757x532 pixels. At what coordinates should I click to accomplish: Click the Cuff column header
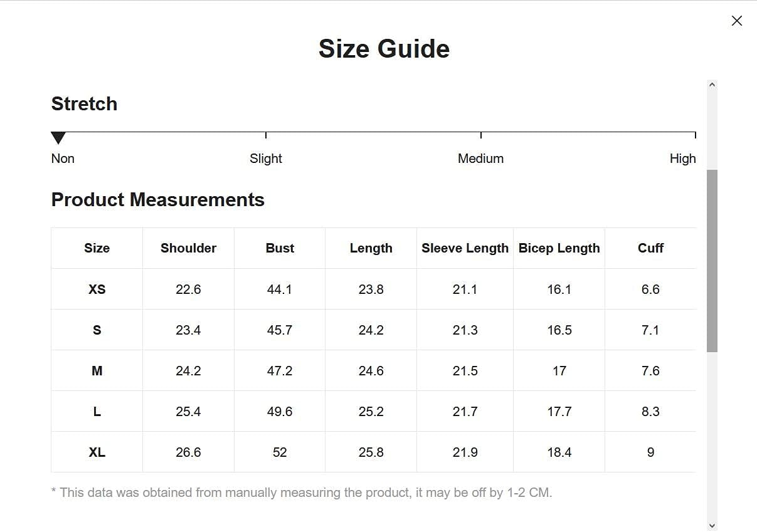click(650, 248)
